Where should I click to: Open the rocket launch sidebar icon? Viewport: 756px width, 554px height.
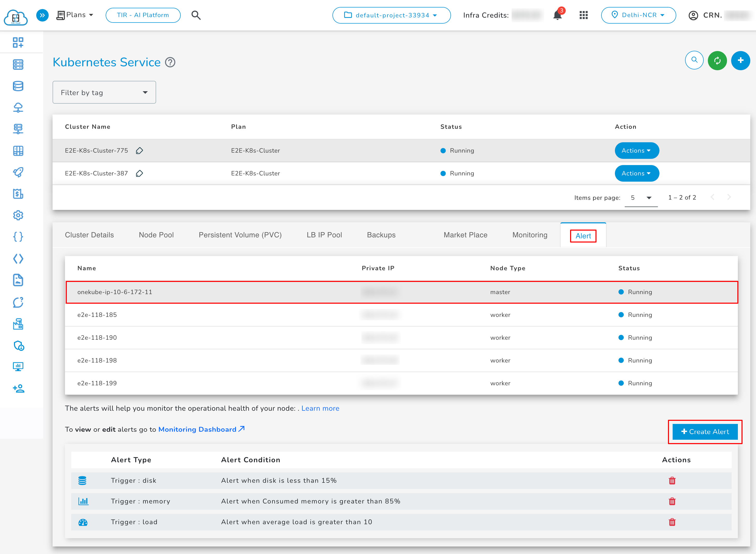(18, 172)
